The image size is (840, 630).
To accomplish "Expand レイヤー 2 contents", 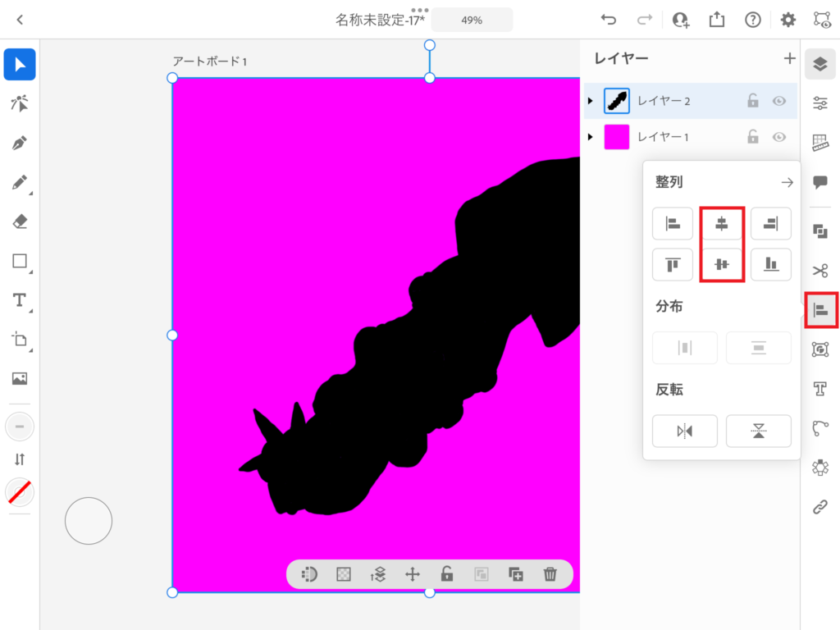I will pos(591,101).
